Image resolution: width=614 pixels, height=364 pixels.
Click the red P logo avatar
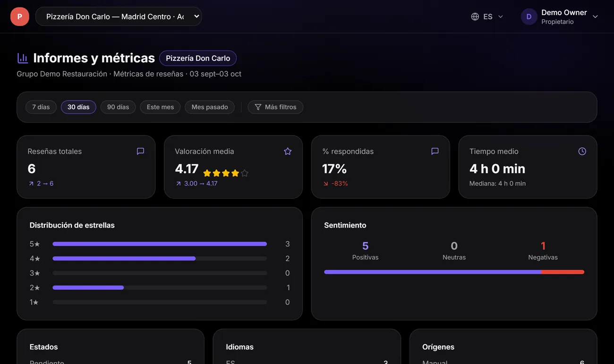(x=20, y=17)
